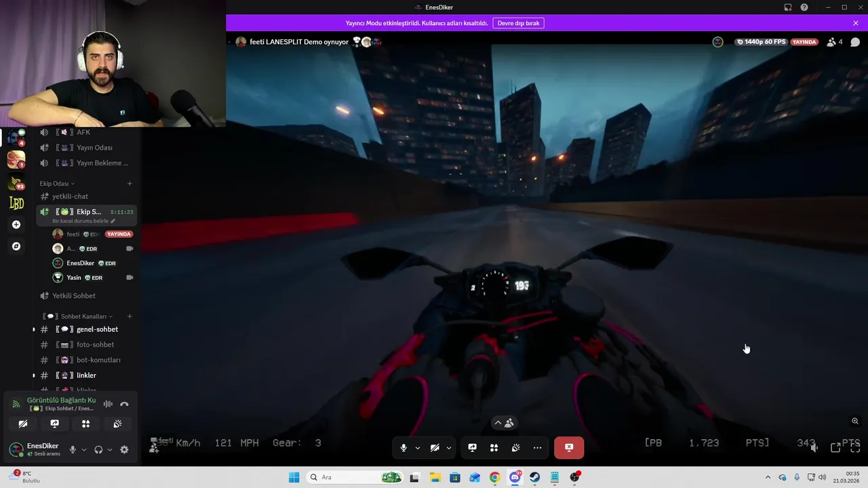
Task: Add channel to Ekip Odası category
Action: pyautogui.click(x=130, y=184)
